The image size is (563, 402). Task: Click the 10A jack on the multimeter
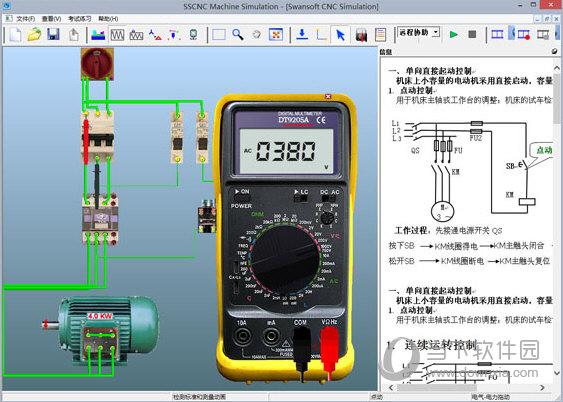(242, 337)
